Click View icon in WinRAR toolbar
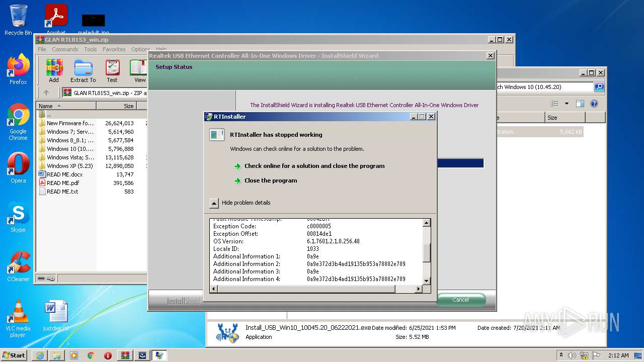The height and width of the screenshot is (362, 644). click(x=139, y=71)
